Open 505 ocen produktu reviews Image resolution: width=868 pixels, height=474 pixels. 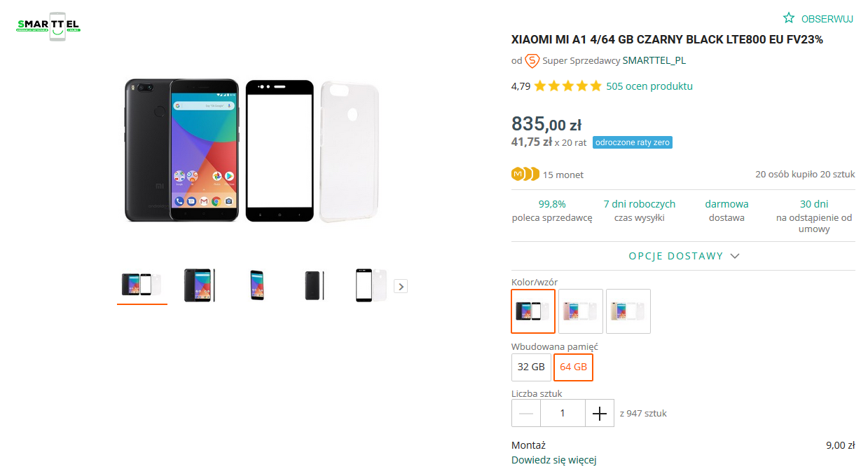[x=649, y=86]
